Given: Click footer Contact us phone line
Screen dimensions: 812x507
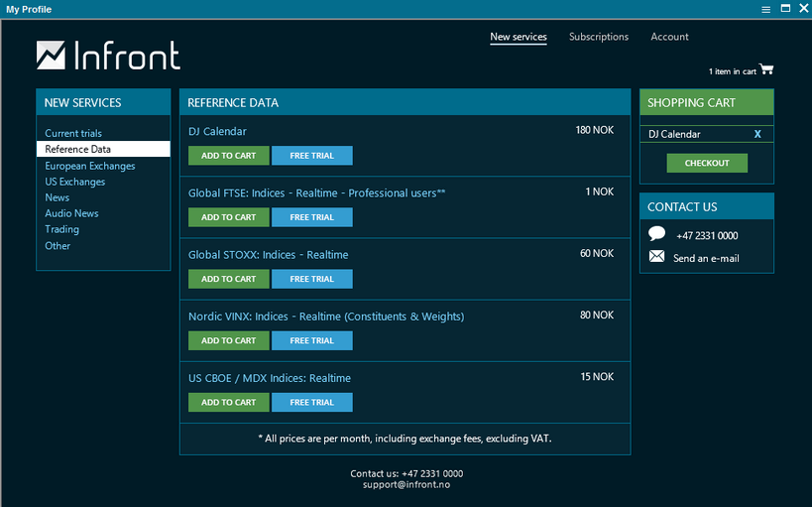Looking at the screenshot, I should pyautogui.click(x=406, y=473).
